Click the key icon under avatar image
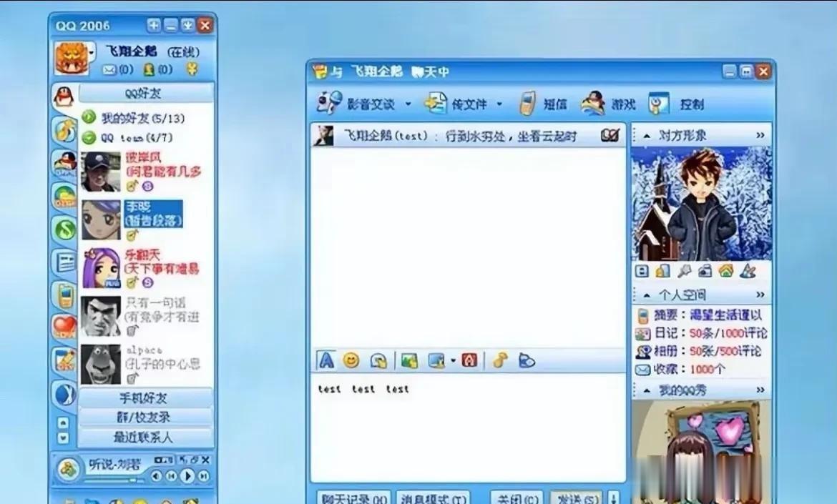This screenshot has width=837, height=504. (x=684, y=272)
